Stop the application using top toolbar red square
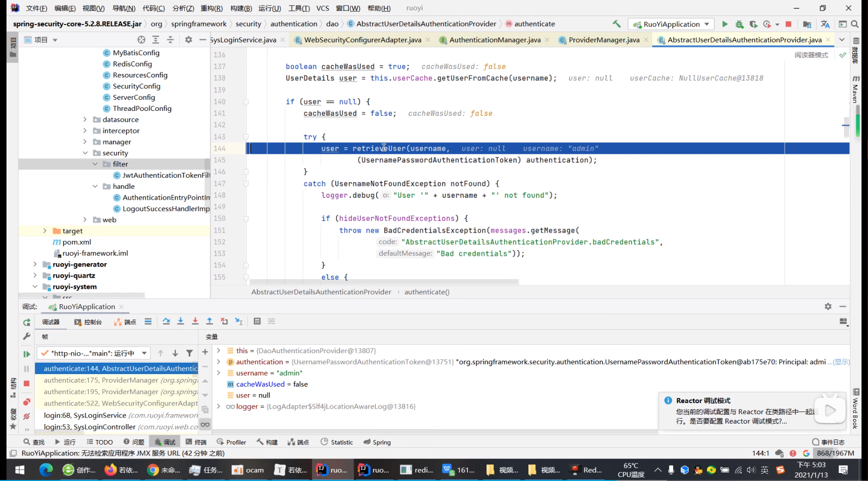868x481 pixels. pyautogui.click(x=789, y=24)
